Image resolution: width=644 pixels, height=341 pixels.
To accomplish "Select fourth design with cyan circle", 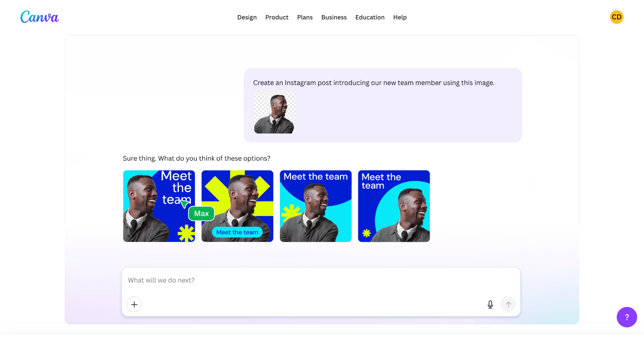I will click(x=394, y=206).
